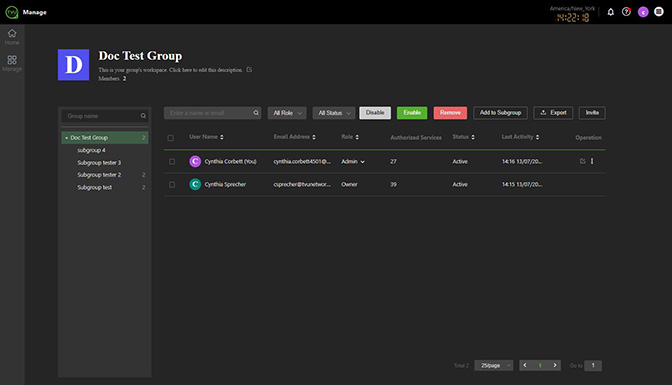The width and height of the screenshot is (672, 385).
Task: Select subgroup 4 in the tree
Action: [91, 150]
